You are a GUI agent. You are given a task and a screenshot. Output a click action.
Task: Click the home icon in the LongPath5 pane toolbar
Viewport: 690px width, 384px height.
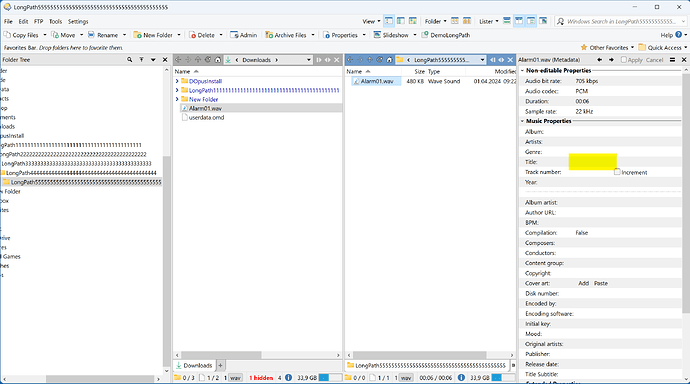[389, 60]
